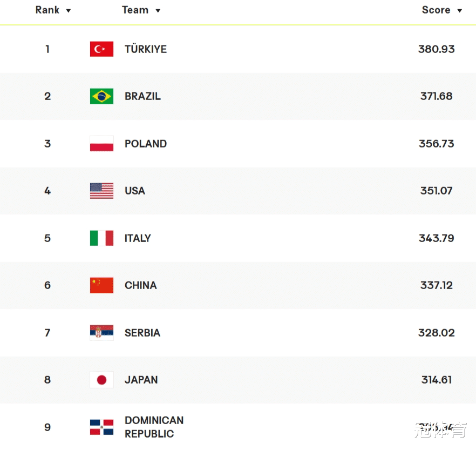The height and width of the screenshot is (450, 476).
Task: Open the DOMINICAN REPUBLIC team name
Action: 154,427
